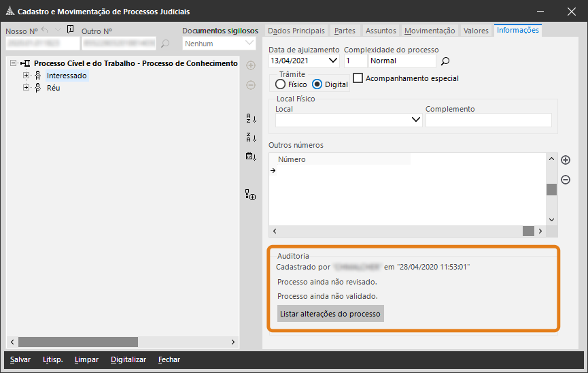Screen dimensions: 588x373
Task: Click the sort-by-date calendar icon
Action: [x=251, y=157]
